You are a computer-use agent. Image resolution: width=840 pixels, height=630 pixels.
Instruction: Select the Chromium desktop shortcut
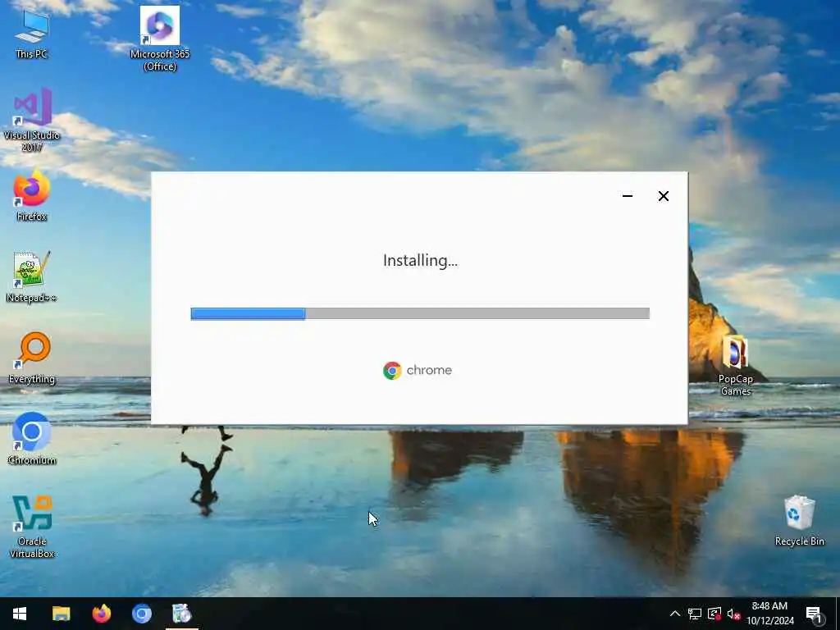(32, 438)
